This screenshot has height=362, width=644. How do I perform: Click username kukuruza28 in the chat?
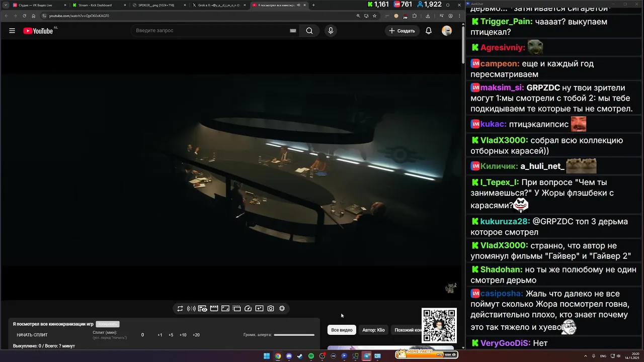(505, 221)
